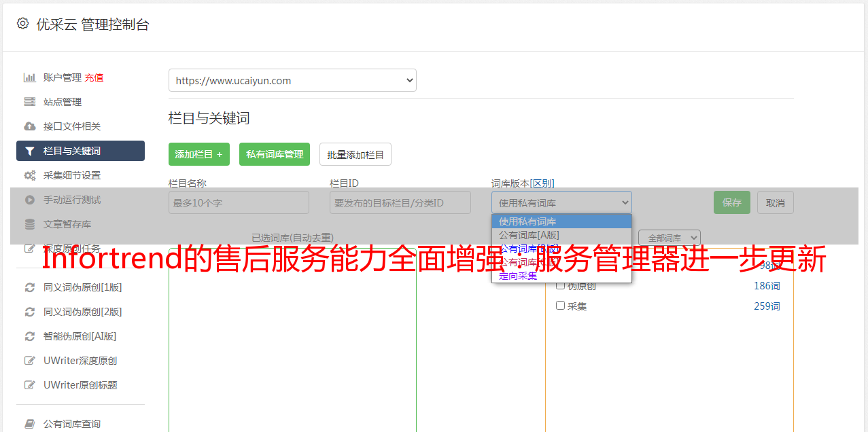Click the cloud upload icon for 接口文件相关
This screenshot has height=432, width=868.
[x=30, y=126]
